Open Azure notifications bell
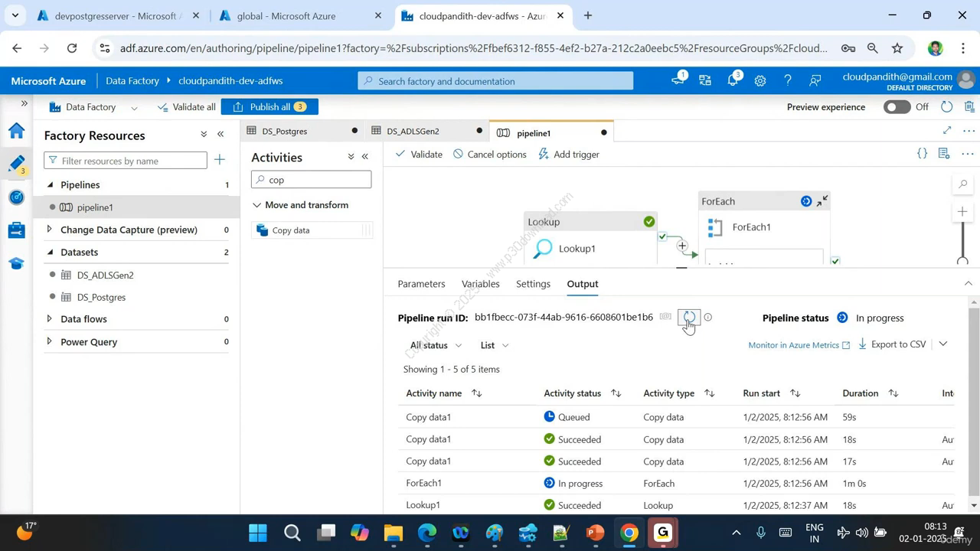This screenshot has width=980, height=551. point(733,80)
